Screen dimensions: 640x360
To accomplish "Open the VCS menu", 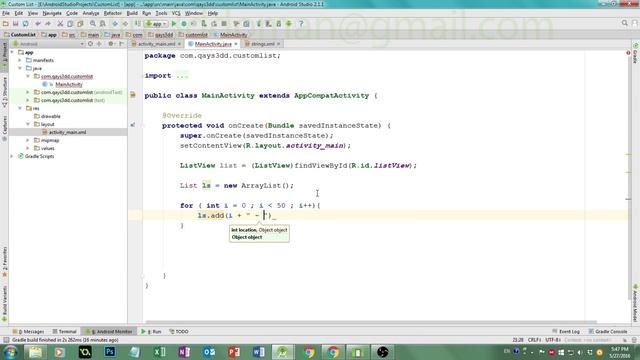I will pos(176,13).
